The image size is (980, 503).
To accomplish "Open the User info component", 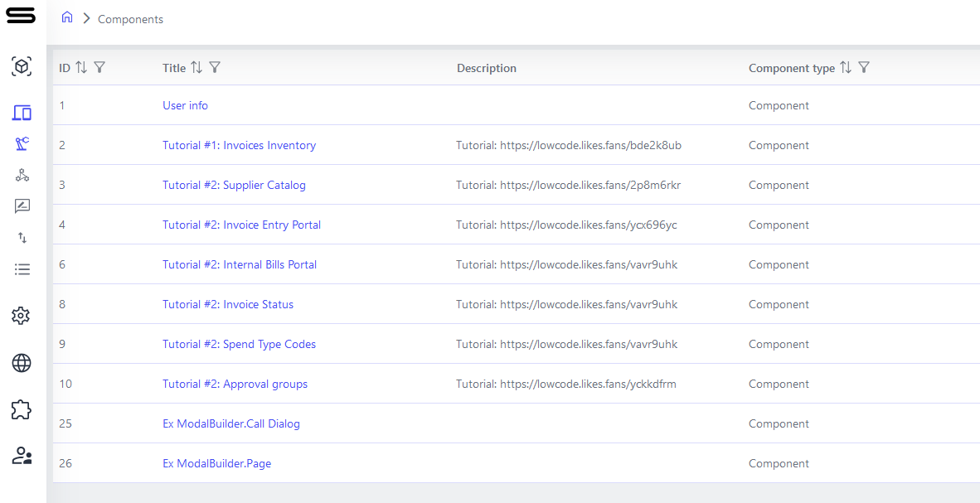I will point(185,105).
